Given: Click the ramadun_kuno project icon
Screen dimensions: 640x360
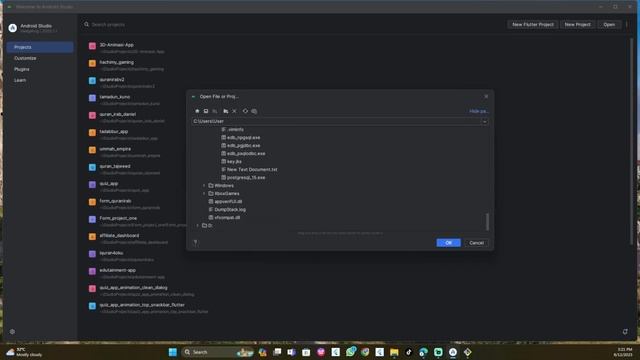Looking at the screenshot, I should pos(92,98).
